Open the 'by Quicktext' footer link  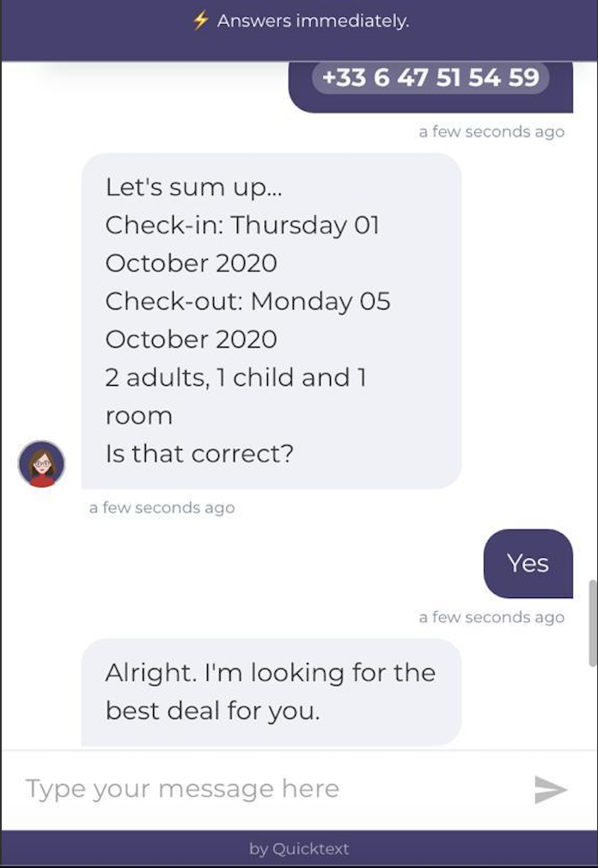(299, 848)
